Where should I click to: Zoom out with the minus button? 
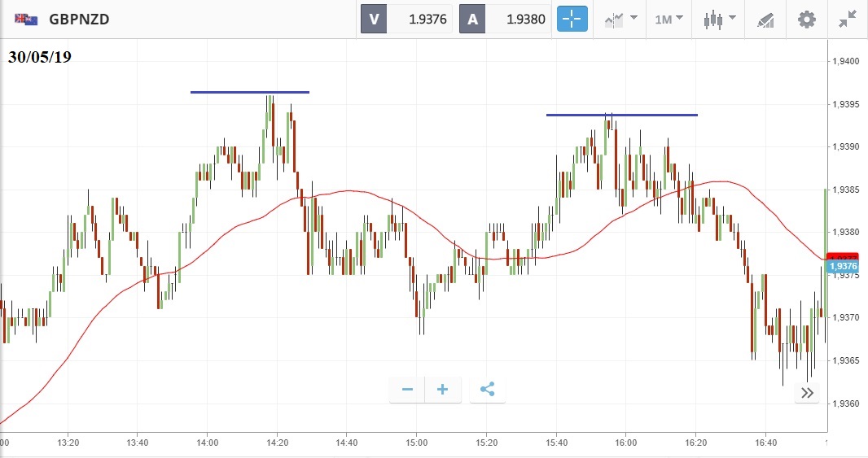(407, 390)
